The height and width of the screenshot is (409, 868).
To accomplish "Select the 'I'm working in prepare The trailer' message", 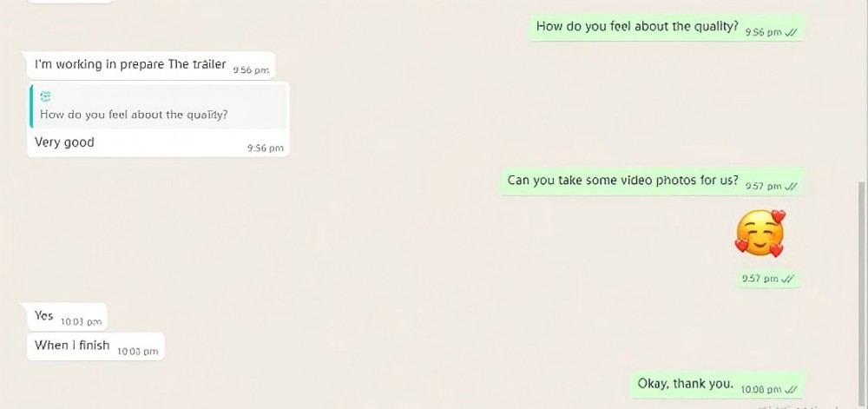I will [x=150, y=65].
